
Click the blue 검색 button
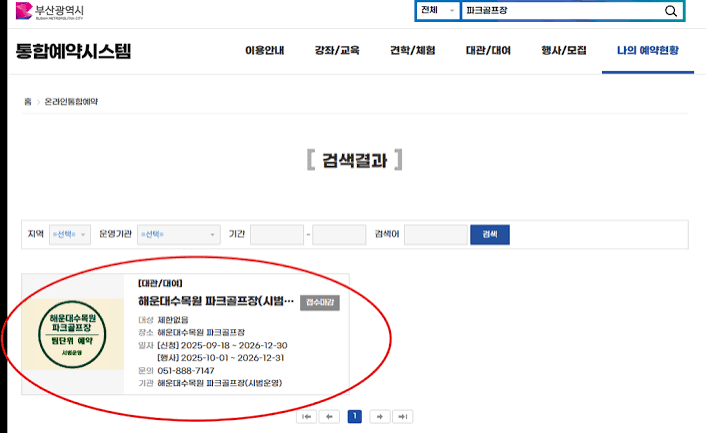490,235
